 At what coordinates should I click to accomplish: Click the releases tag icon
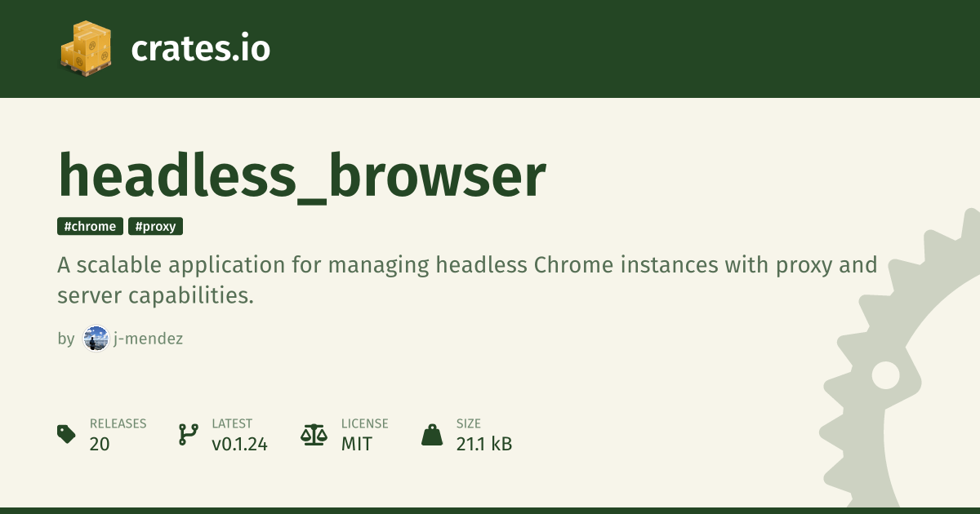coord(67,434)
